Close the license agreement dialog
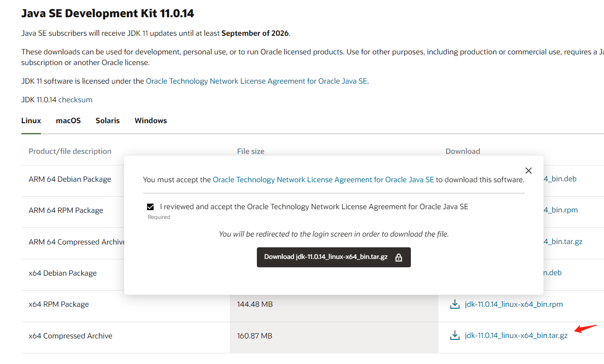604x364 pixels. coord(528,171)
